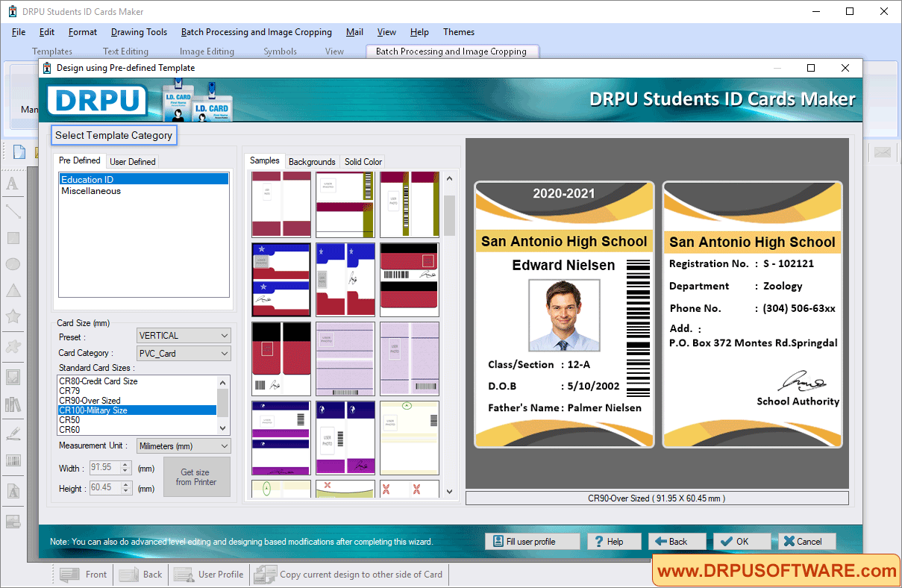Select the black and red barcode template thumbnail

click(x=410, y=280)
